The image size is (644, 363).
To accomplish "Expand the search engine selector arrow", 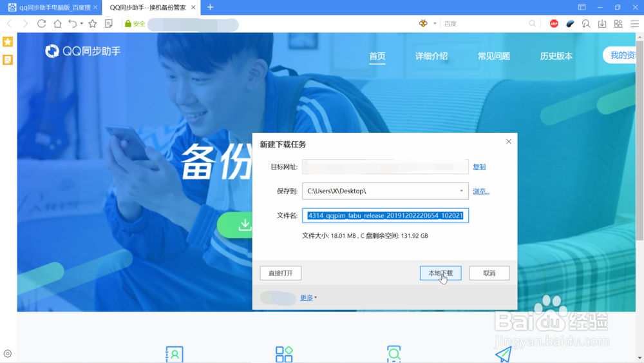I will click(435, 23).
